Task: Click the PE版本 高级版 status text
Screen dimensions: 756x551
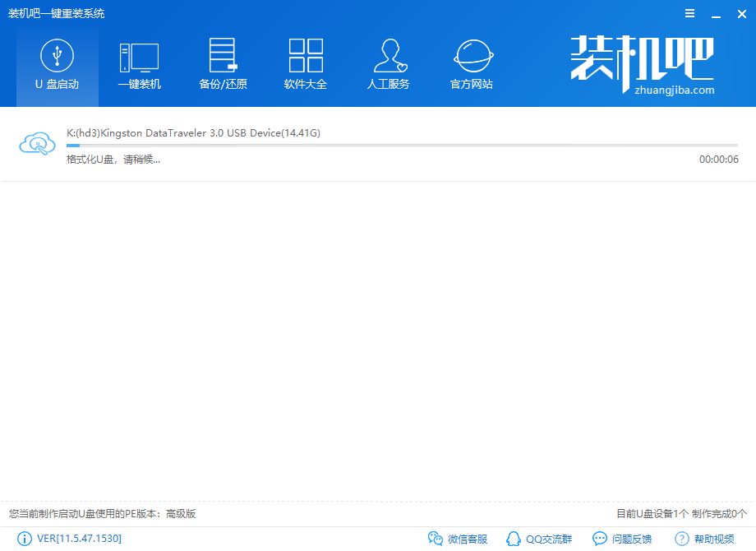Action: [x=103, y=514]
